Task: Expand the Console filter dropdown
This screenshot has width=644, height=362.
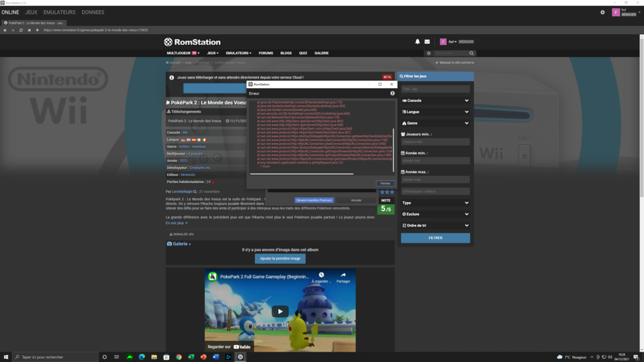Action: 435,100
